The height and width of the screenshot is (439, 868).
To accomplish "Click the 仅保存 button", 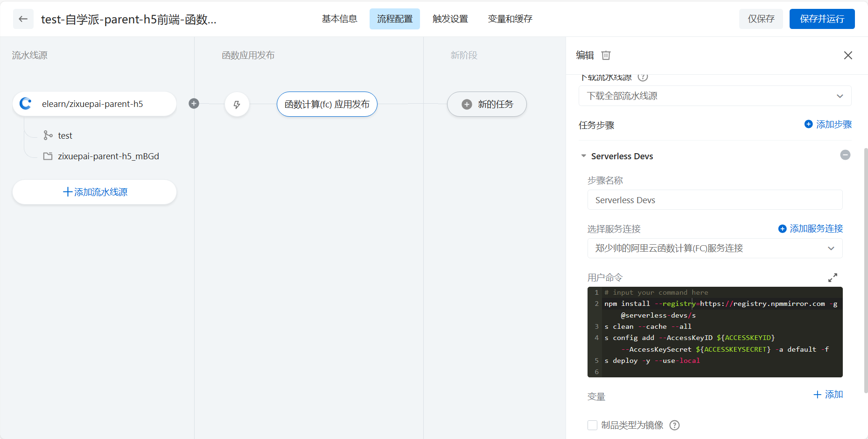I will point(761,19).
